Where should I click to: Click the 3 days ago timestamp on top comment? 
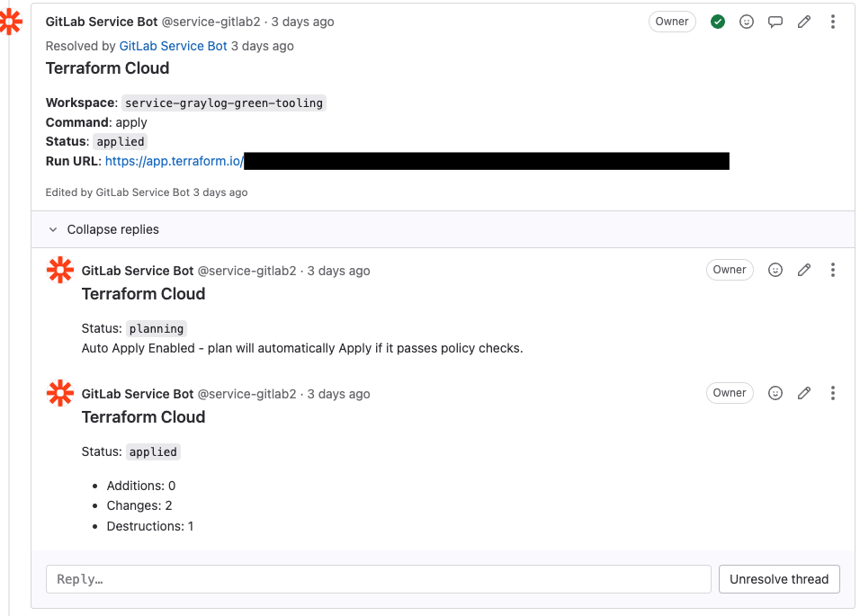[x=303, y=22]
